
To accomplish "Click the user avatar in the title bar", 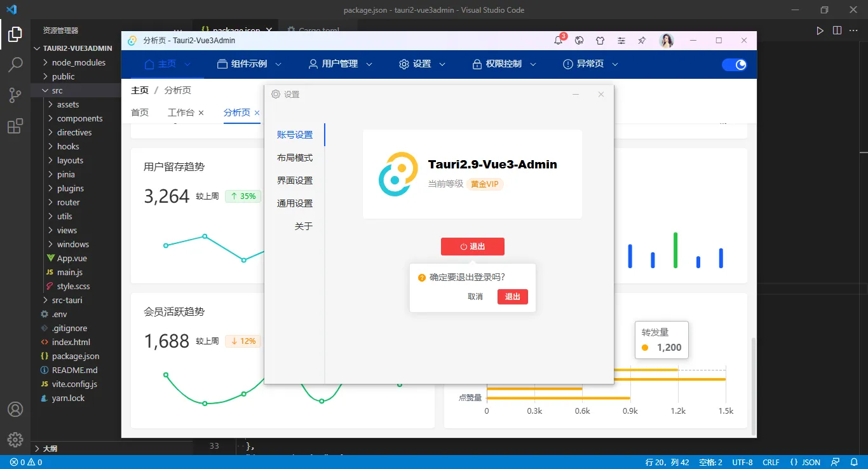I will (x=666, y=40).
